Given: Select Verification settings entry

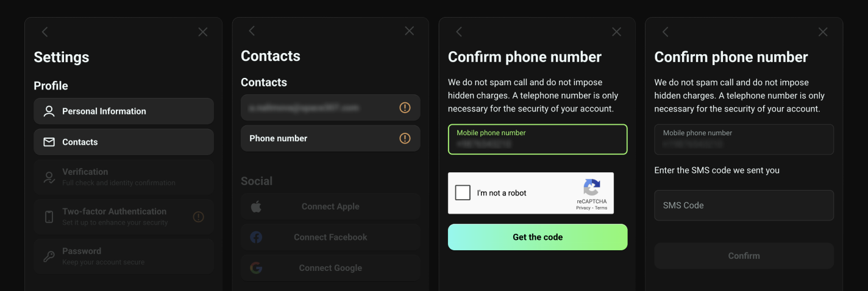Looking at the screenshot, I should 124,177.
